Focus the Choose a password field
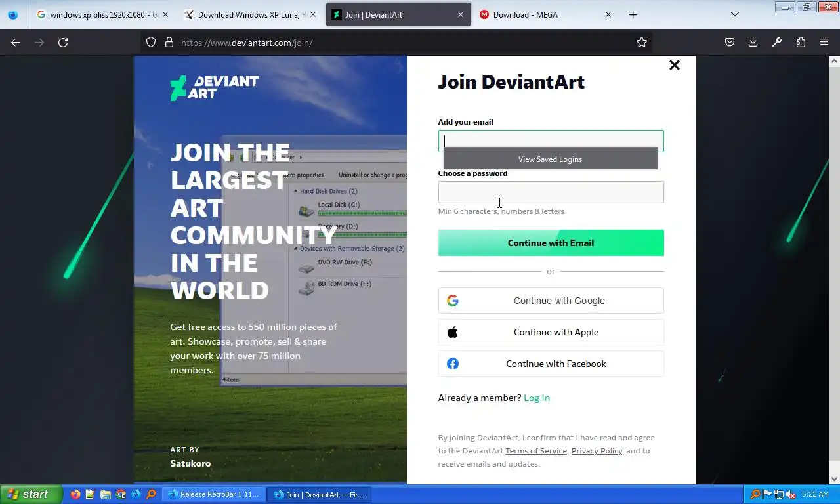Image resolution: width=840 pixels, height=504 pixels. click(551, 192)
